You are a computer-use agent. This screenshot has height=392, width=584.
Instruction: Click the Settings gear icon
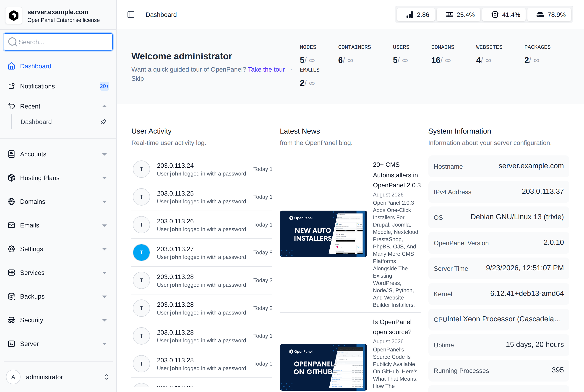(11, 249)
